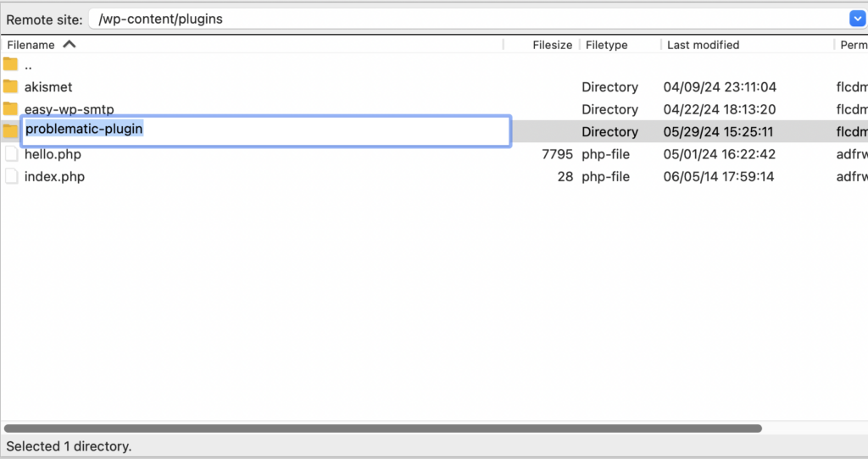This screenshot has height=459, width=868.
Task: Click Directory filetype in akismet row
Action: click(x=609, y=87)
